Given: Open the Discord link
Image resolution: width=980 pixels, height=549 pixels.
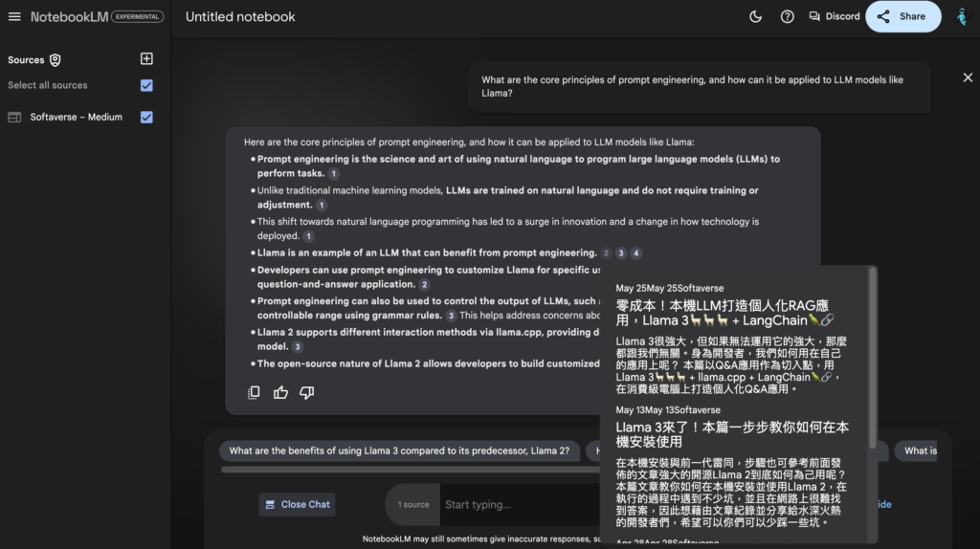Looking at the screenshot, I should point(834,17).
